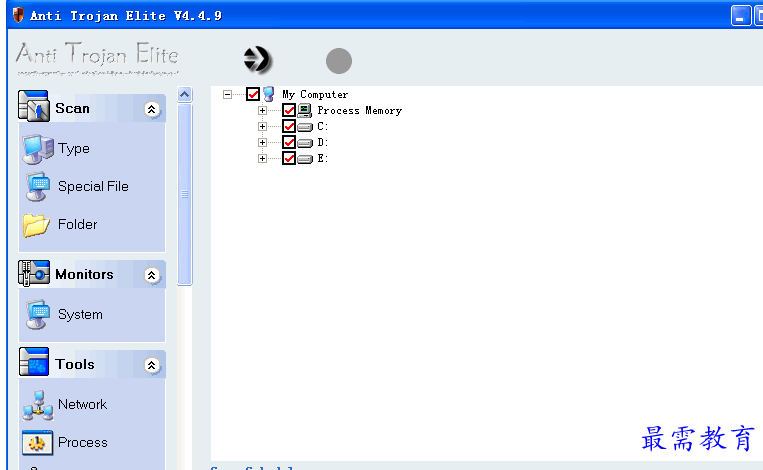Uncheck the D: drive checkbox
Image resolution: width=763 pixels, height=470 pixels.
click(x=289, y=142)
